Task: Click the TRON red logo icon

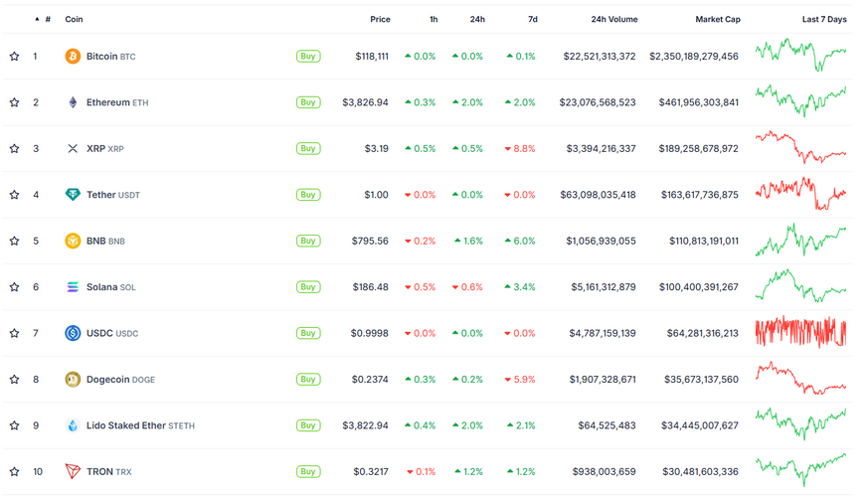Action: tap(73, 471)
